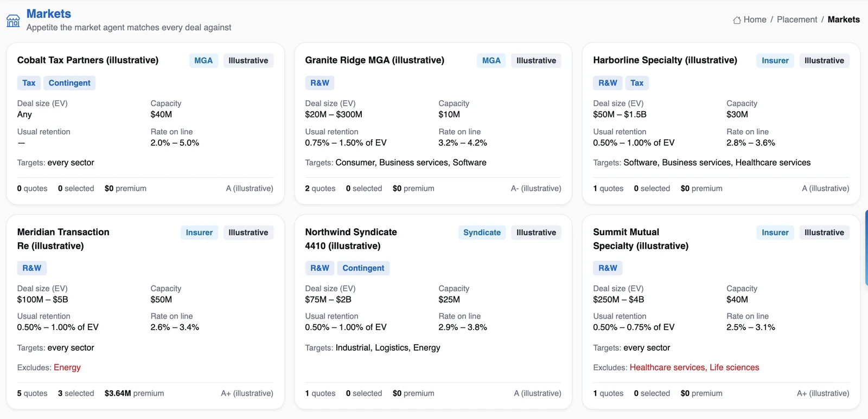This screenshot has height=419, width=868.
Task: Click the Syndicate badge on Northwind
Action: [482, 233]
